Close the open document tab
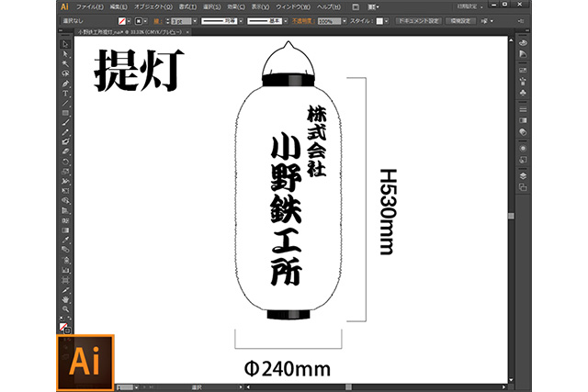Image resolution: width=588 pixels, height=392 pixels. coord(187,32)
